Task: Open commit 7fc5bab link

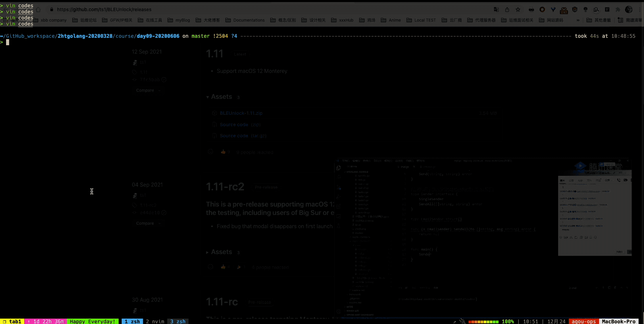Action: pos(150,80)
